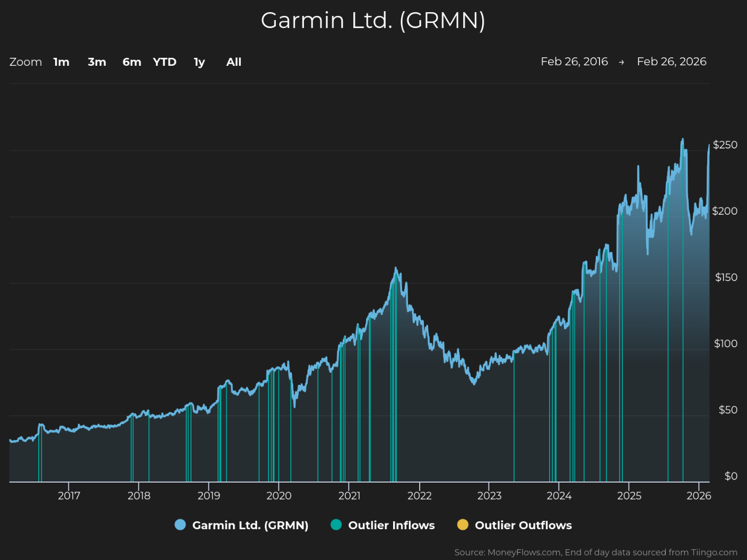Click the MoneyFlows.com source credit text
The height and width of the screenshot is (560, 747).
[x=596, y=553]
